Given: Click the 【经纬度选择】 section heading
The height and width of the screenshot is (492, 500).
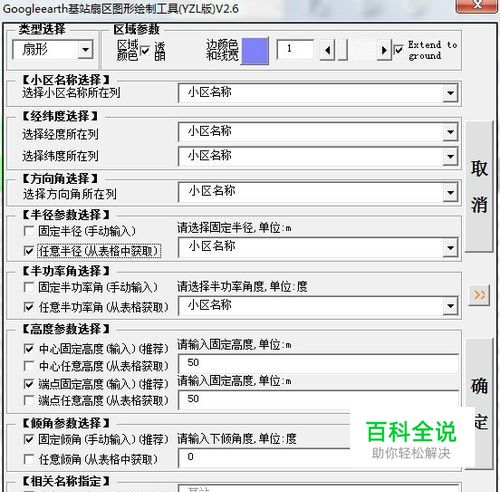Looking at the screenshot, I should (60, 116).
